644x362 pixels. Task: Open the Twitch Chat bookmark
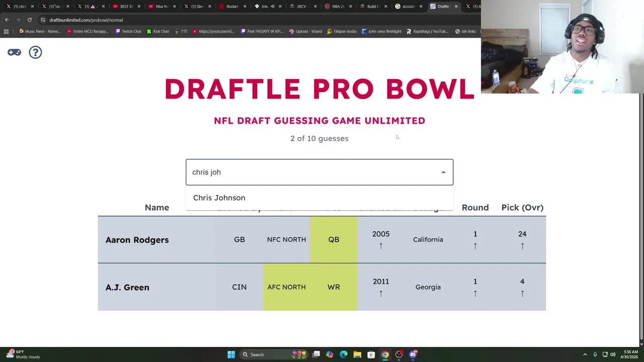point(128,31)
